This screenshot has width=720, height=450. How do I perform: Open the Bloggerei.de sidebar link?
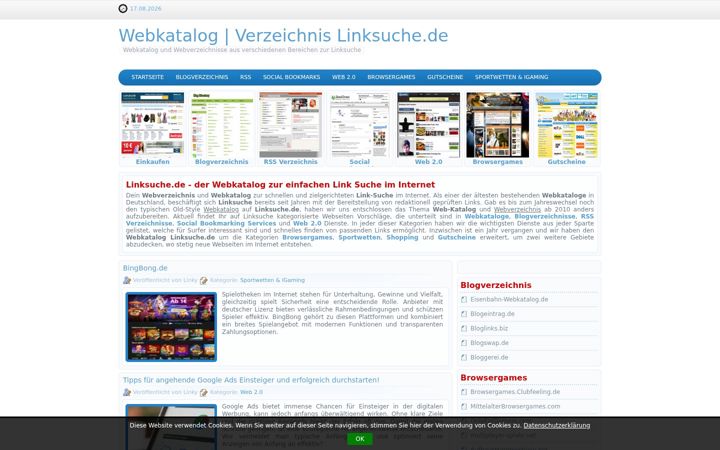click(x=489, y=357)
